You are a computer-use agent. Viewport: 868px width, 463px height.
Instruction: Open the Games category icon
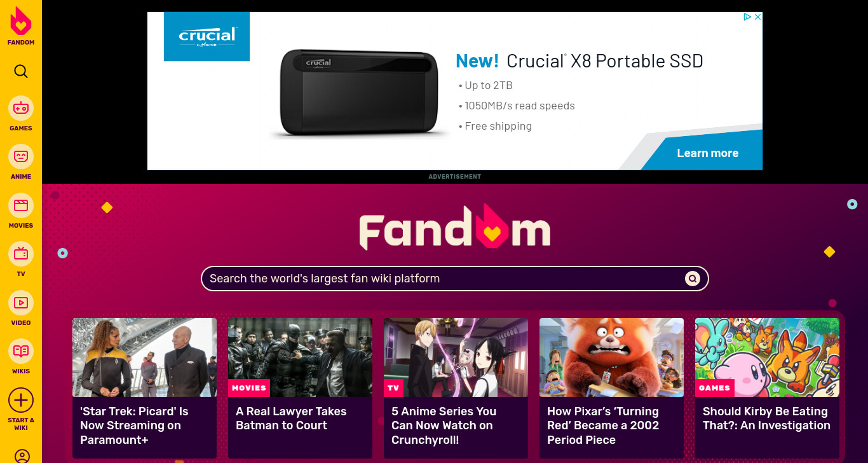pyautogui.click(x=21, y=108)
